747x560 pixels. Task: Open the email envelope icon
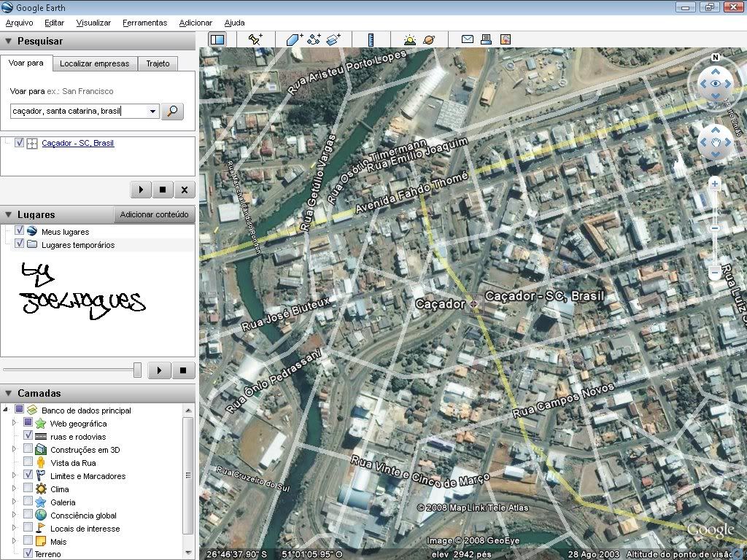tap(468, 39)
